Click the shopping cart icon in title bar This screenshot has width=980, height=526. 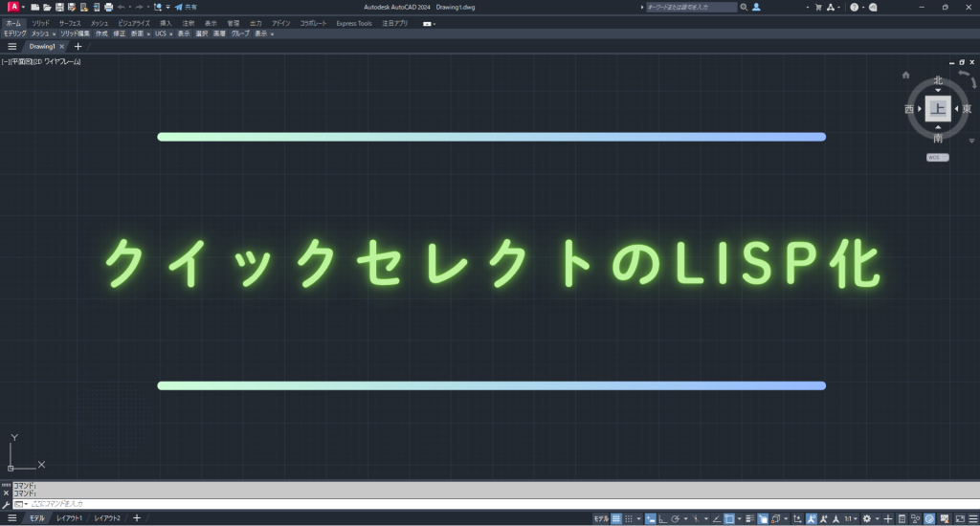pyautogui.click(x=818, y=7)
